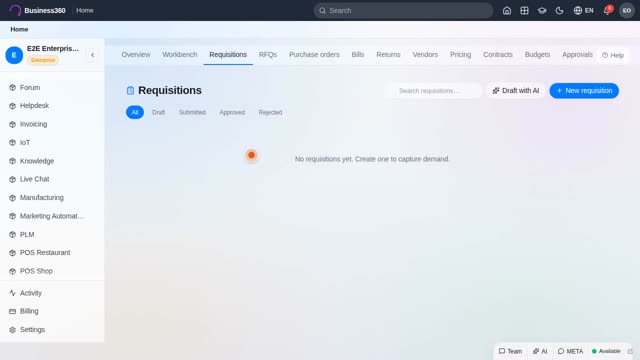The image size is (640, 360).
Task: Click the Forum cube icon
Action: (x=12, y=88)
